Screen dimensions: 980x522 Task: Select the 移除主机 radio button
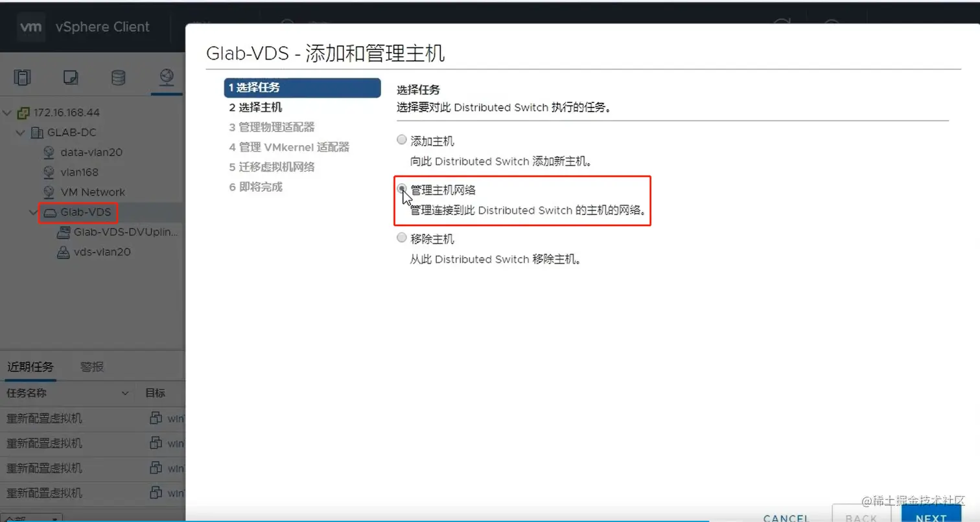coord(402,238)
